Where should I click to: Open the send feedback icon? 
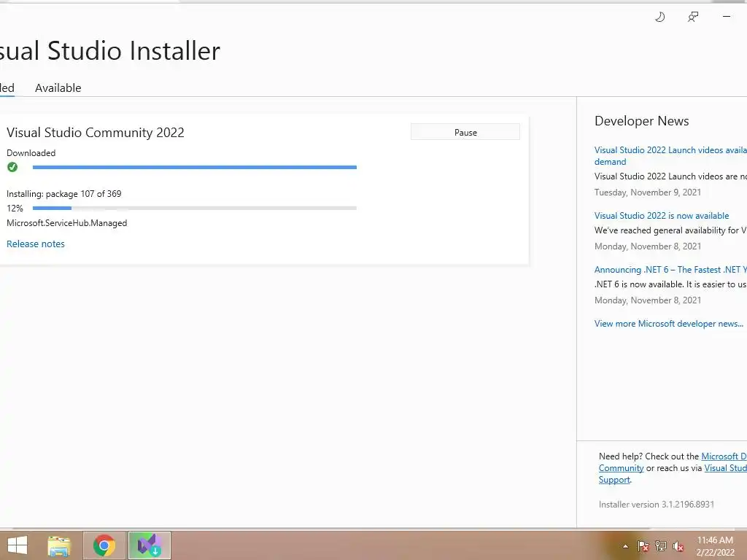pos(693,17)
